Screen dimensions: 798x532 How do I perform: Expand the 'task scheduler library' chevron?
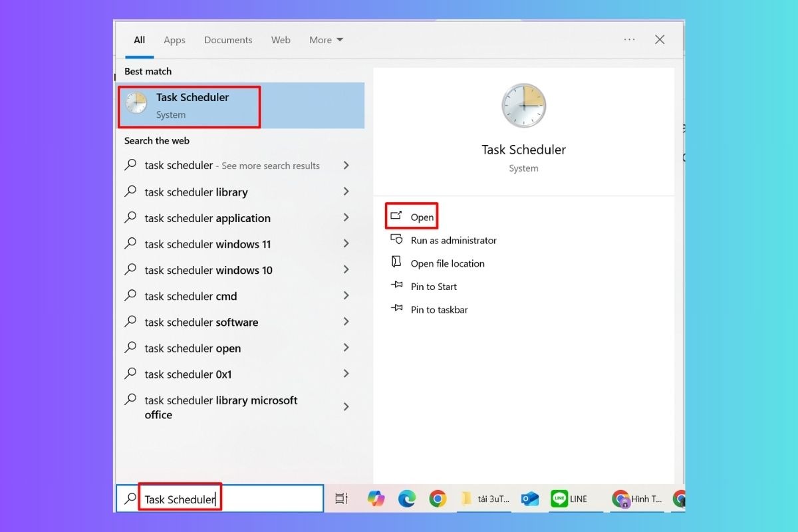coord(346,192)
